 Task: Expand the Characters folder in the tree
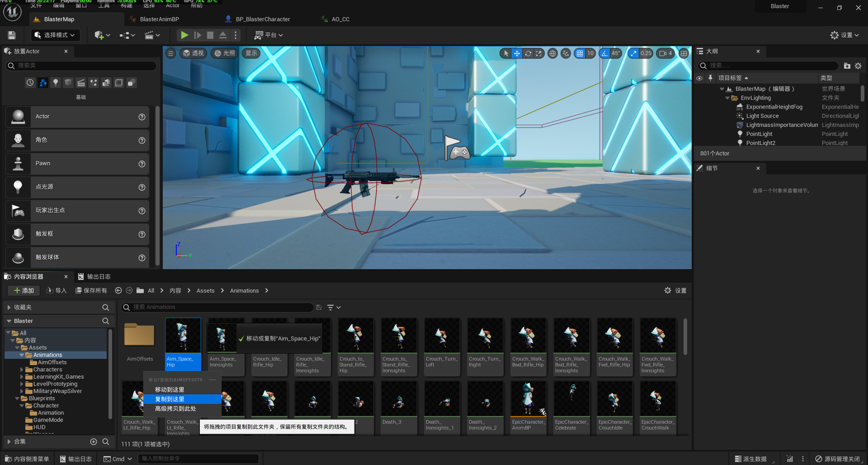point(22,370)
